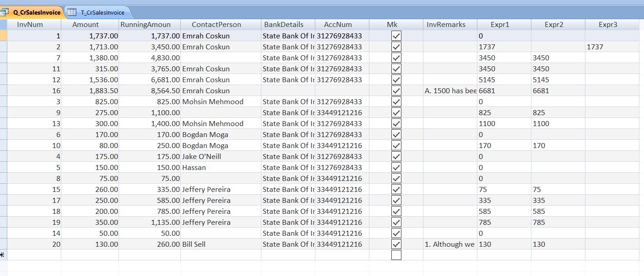
Task: Click Amount cell 1,883.50
Action: [90, 90]
